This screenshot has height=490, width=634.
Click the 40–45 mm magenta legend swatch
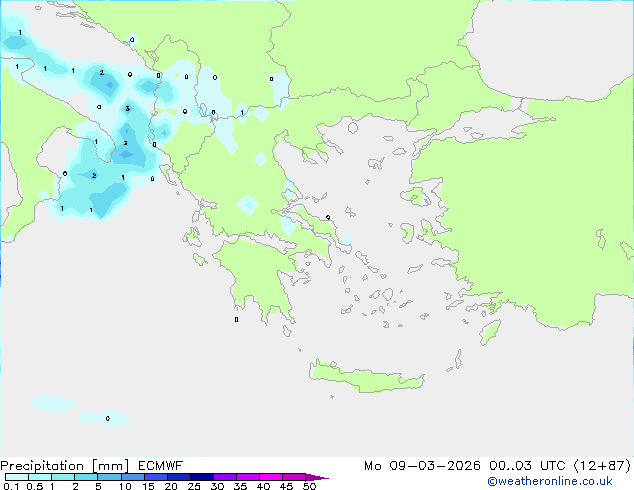pyautogui.click(x=271, y=477)
